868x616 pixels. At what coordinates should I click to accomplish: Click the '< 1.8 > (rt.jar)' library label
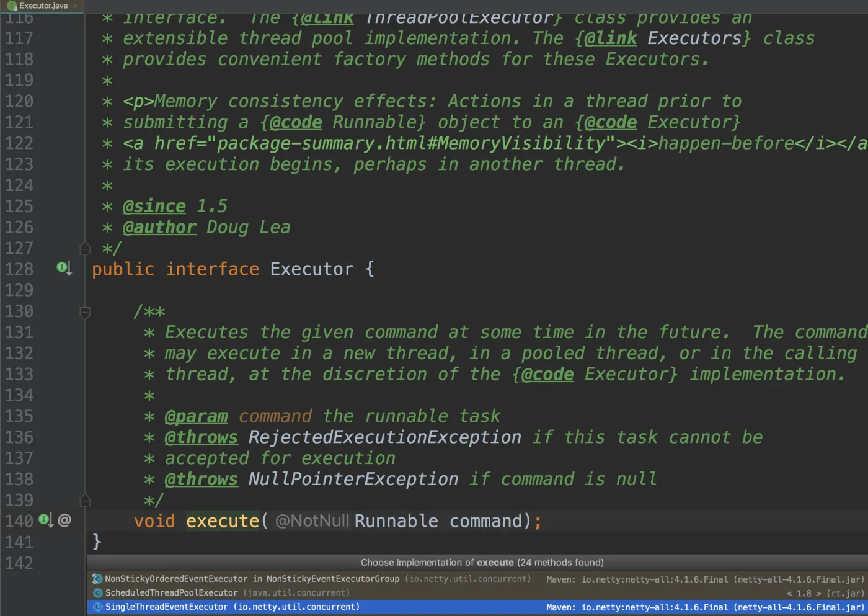coord(825,594)
